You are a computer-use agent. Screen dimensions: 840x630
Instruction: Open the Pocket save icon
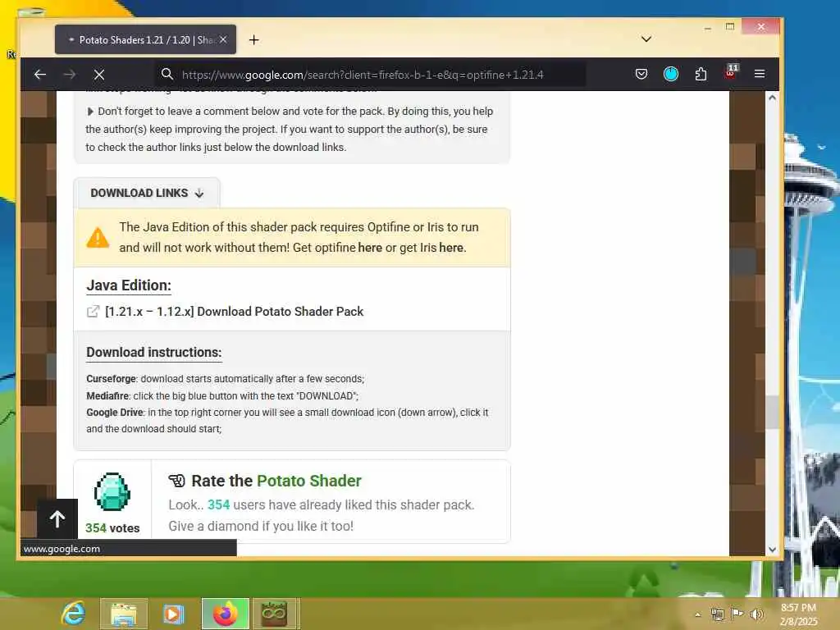pos(641,74)
